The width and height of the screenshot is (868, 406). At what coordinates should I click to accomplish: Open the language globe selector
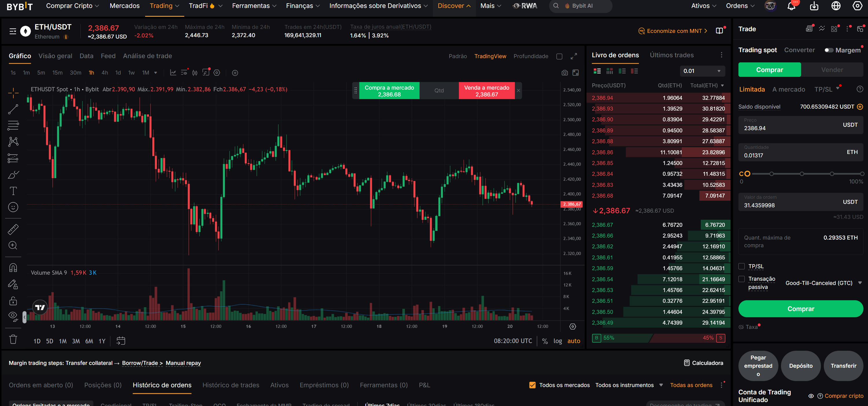tap(836, 6)
